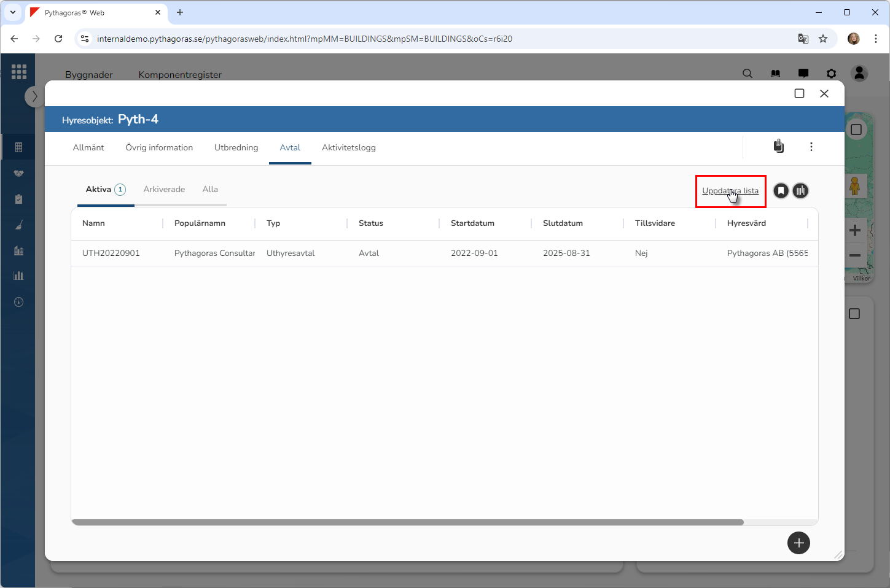
Task: Show Arkiverade agreements
Action: pyautogui.click(x=164, y=189)
